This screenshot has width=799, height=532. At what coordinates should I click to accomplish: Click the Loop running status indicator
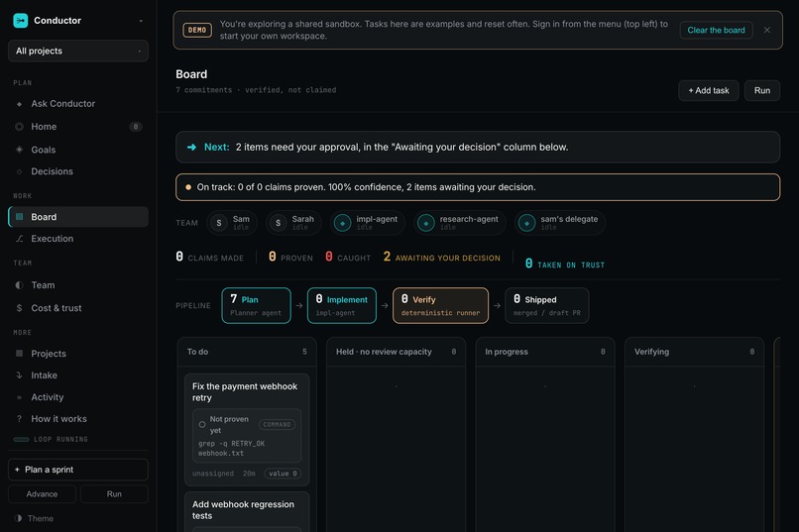[x=51, y=439]
